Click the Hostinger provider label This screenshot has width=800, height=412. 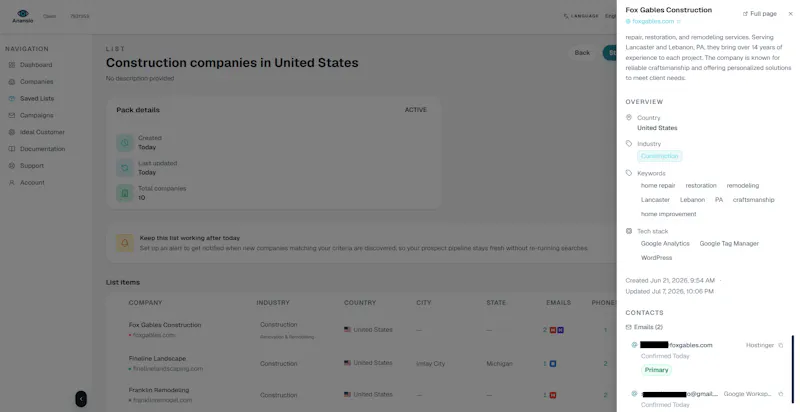pyautogui.click(x=760, y=345)
